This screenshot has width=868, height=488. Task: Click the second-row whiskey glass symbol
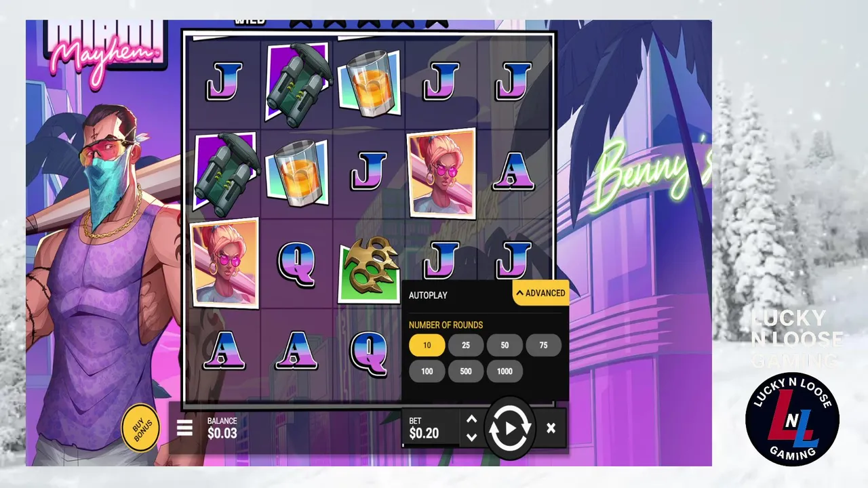tap(296, 173)
